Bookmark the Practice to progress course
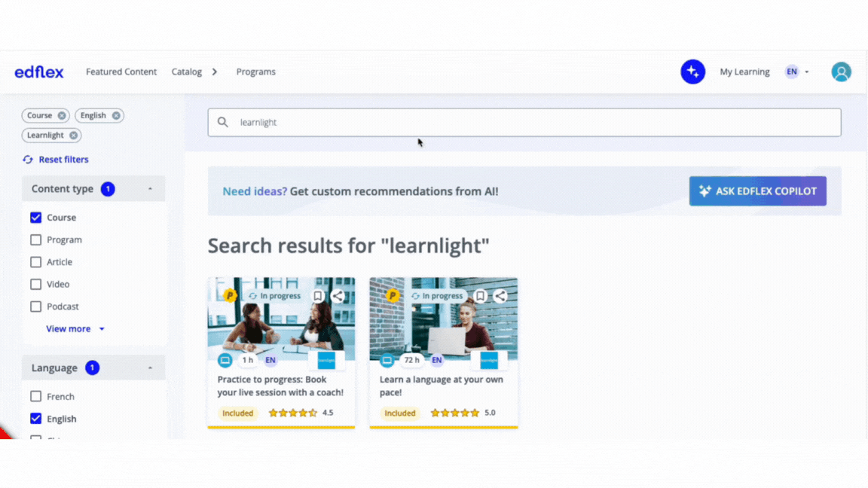The width and height of the screenshot is (868, 488). point(318,296)
